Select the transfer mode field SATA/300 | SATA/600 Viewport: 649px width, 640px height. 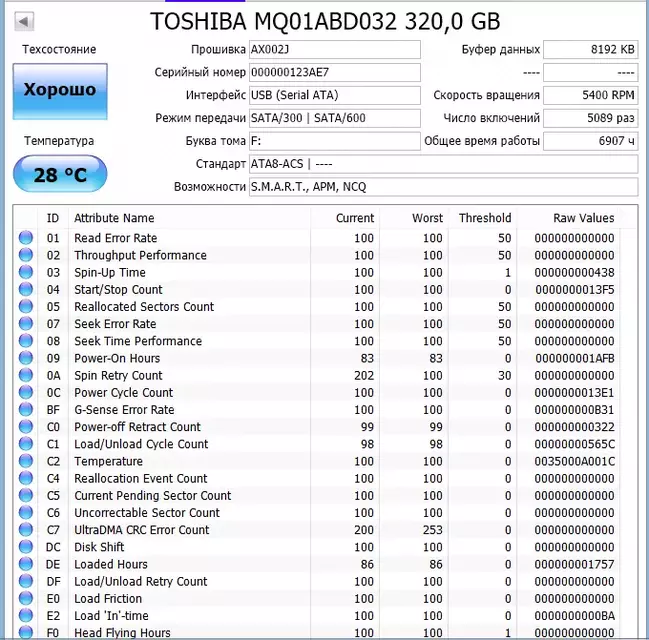point(335,118)
